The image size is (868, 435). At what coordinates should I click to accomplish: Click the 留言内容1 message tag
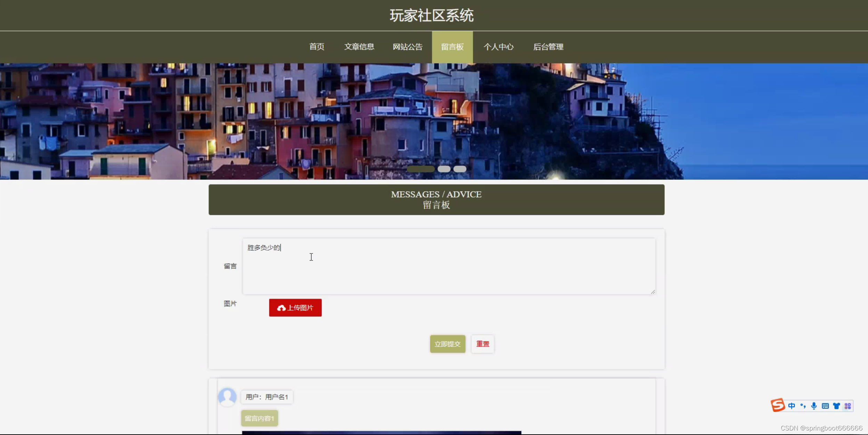click(x=259, y=418)
